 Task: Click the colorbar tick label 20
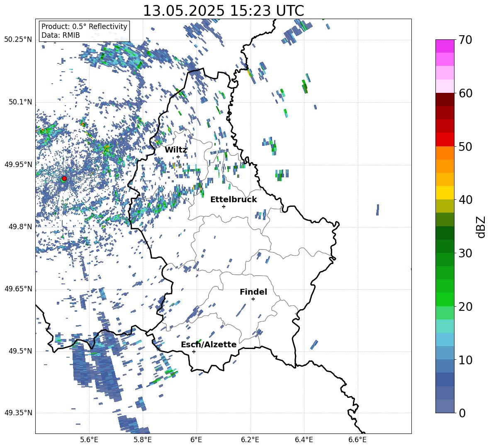point(465,307)
